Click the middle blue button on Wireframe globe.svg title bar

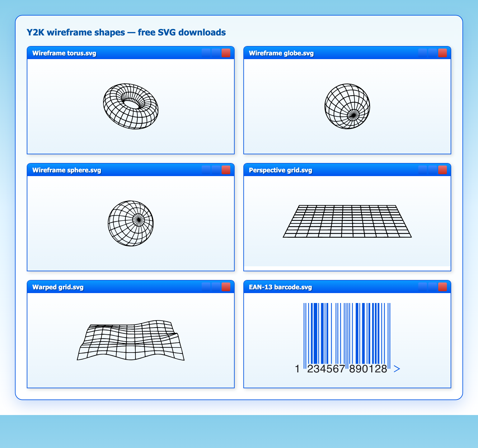tap(433, 53)
